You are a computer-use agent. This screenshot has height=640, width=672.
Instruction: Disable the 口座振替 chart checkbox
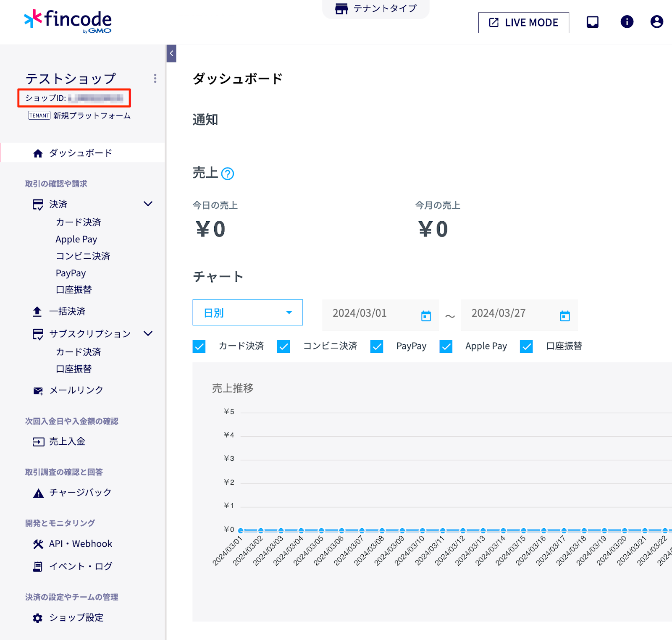coord(526,346)
